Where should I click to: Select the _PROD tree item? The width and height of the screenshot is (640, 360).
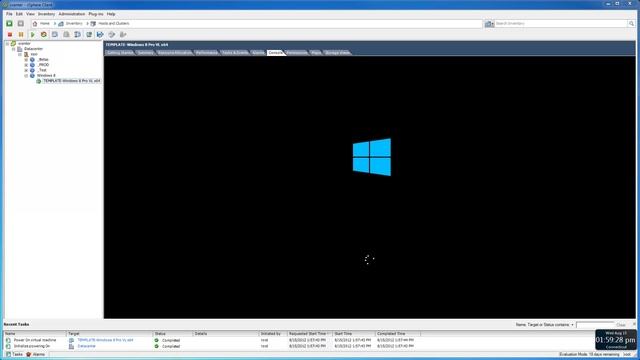pos(43,65)
